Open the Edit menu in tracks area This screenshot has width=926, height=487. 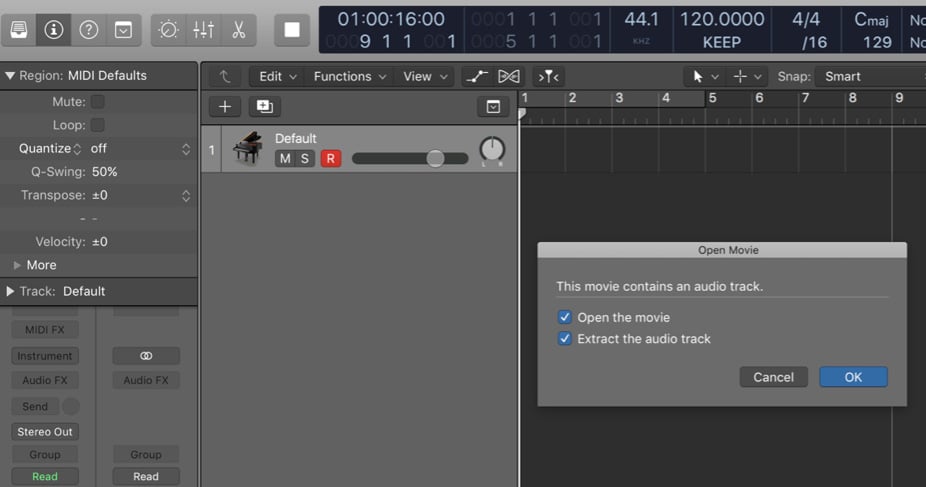[278, 77]
